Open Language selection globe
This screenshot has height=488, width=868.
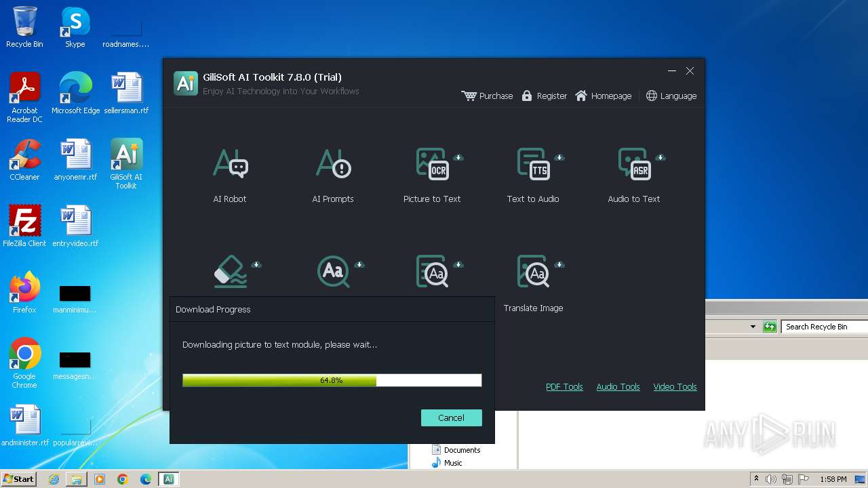(651, 96)
